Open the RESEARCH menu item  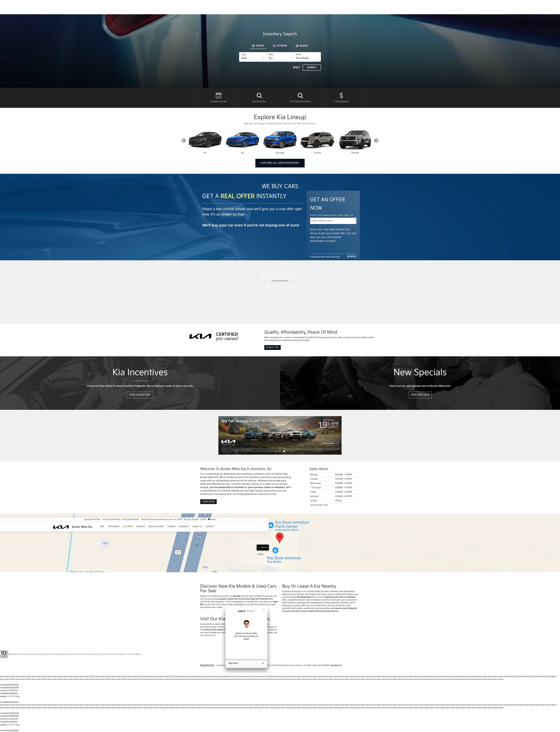(184, 527)
